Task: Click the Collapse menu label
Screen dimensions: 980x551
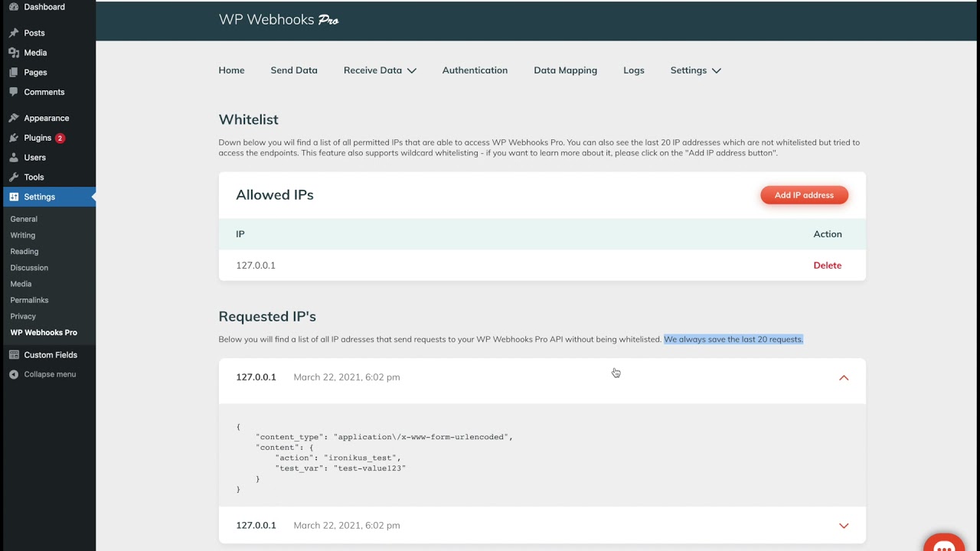Action: (50, 374)
